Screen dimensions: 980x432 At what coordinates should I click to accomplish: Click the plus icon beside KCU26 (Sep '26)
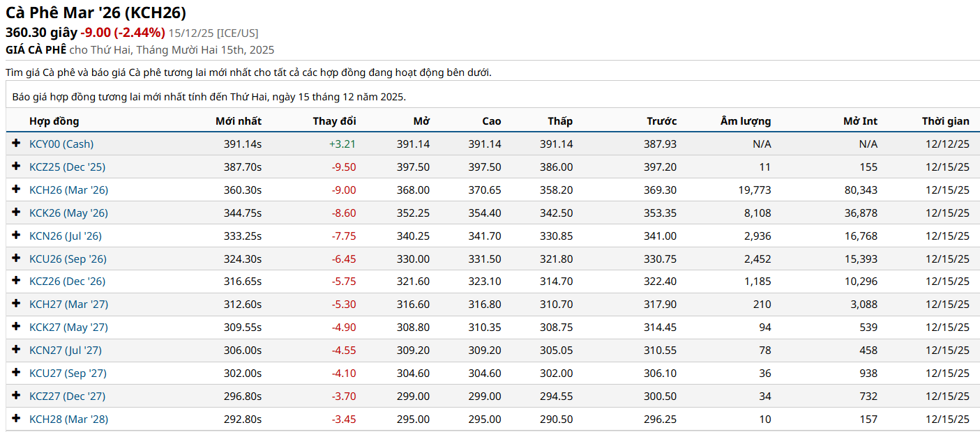[x=17, y=259]
